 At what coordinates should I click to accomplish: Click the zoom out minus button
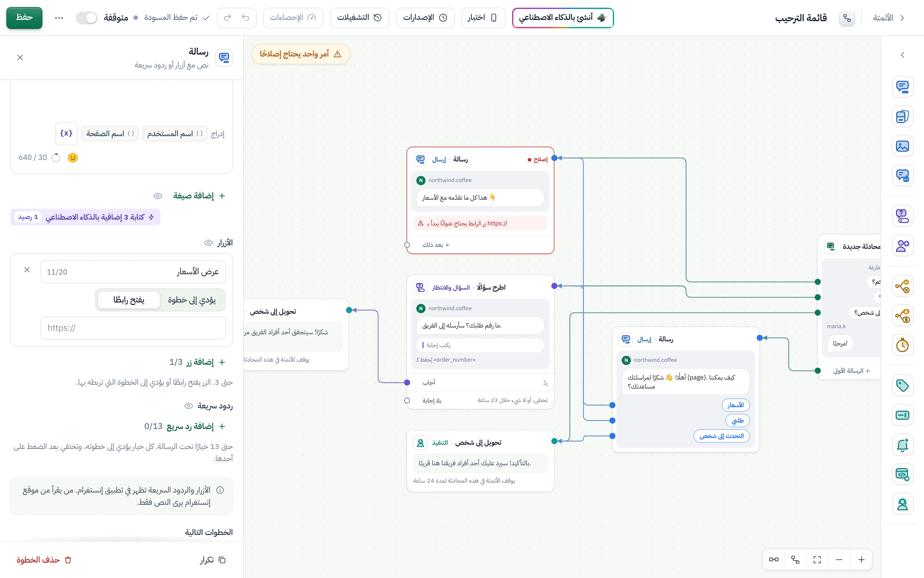(x=839, y=560)
